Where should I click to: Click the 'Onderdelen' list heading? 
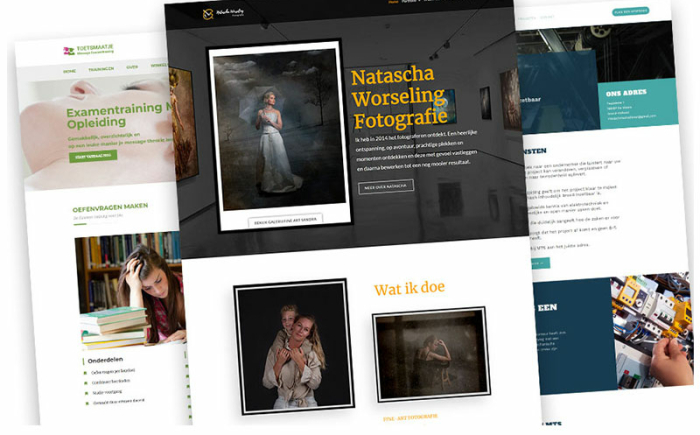(x=105, y=360)
